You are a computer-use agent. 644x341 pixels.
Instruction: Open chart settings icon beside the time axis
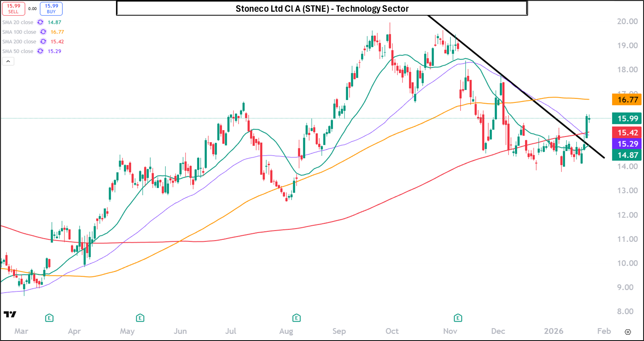[x=628, y=332]
